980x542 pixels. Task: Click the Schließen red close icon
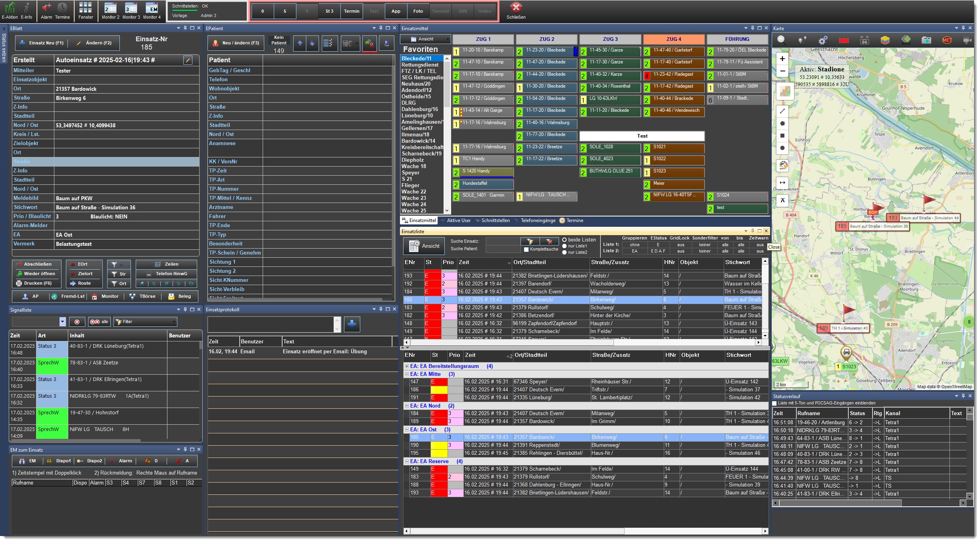516,8
